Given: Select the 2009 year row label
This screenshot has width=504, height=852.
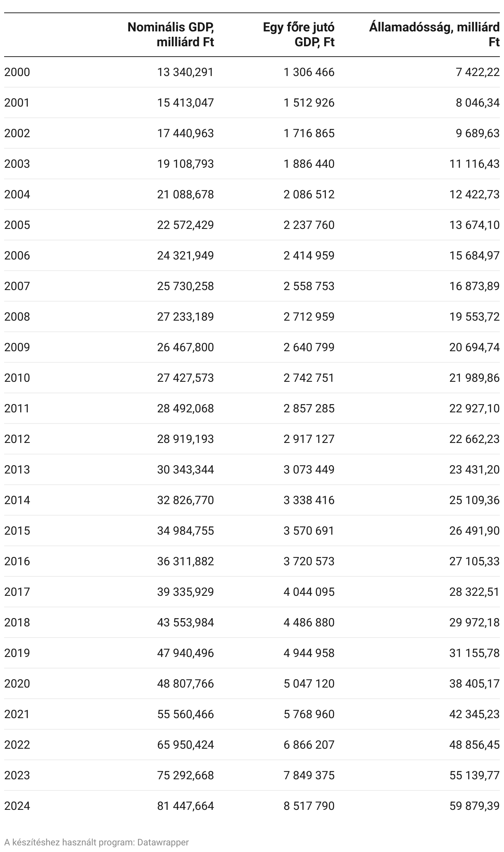Looking at the screenshot, I should [17, 347].
